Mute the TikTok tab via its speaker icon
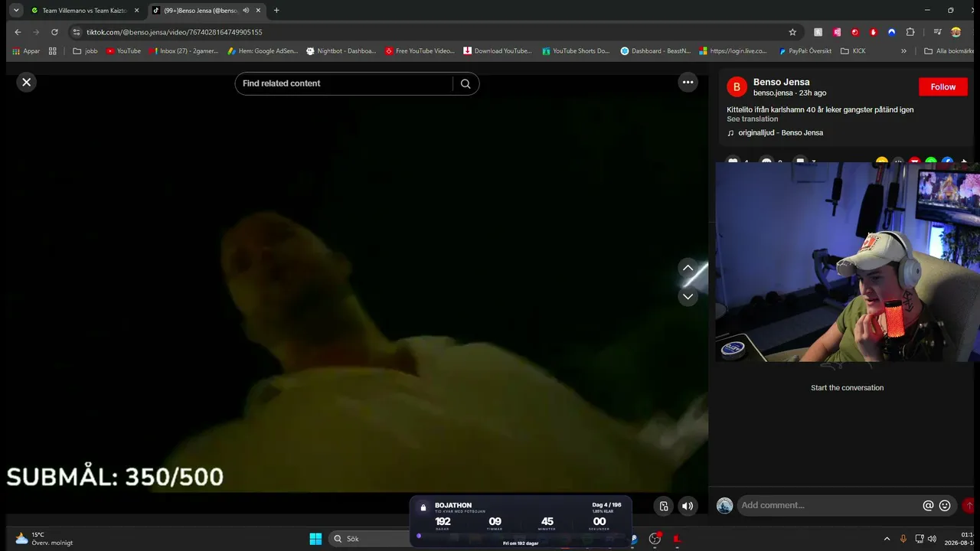This screenshot has width=980, height=551. point(246,11)
